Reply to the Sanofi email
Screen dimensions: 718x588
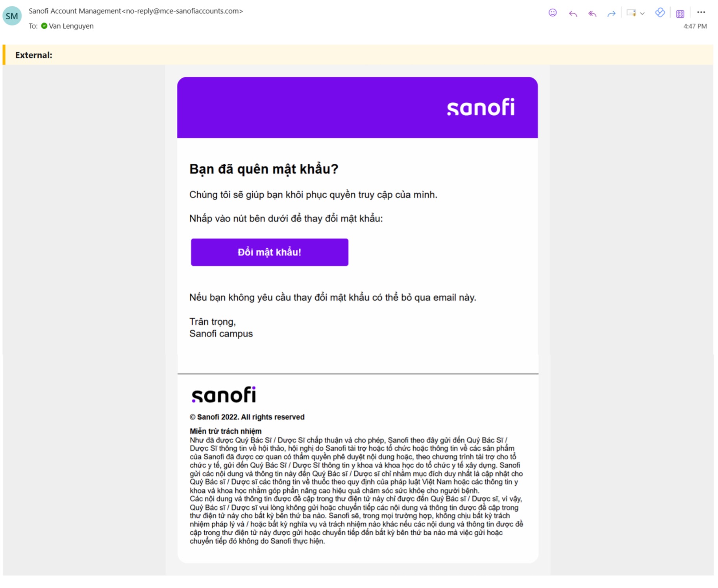[x=573, y=14]
